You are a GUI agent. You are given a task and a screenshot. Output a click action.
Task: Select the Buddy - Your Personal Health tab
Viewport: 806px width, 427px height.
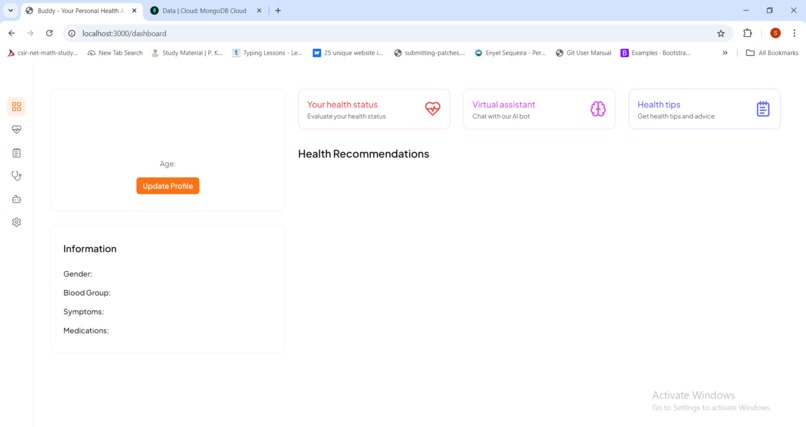click(81, 10)
